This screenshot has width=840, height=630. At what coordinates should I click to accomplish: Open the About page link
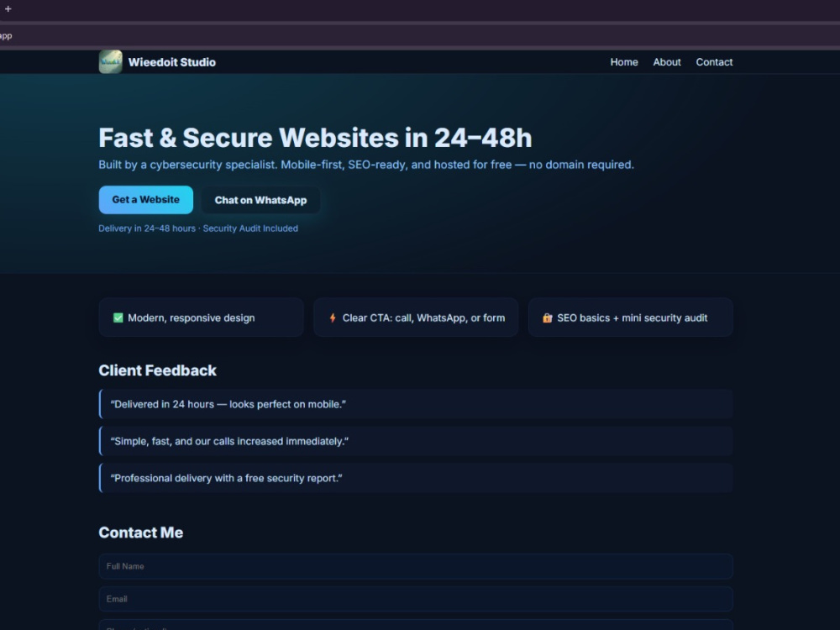pyautogui.click(x=667, y=62)
